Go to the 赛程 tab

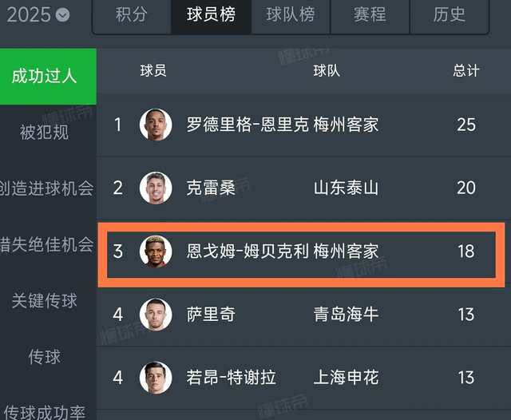(370, 14)
